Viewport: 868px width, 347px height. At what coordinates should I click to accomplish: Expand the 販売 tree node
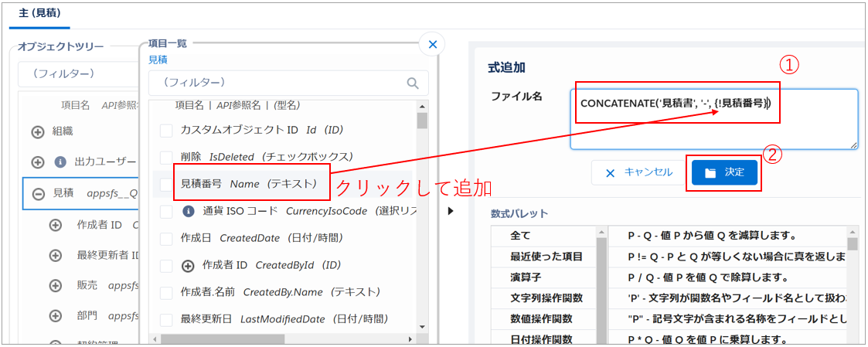coord(55,285)
